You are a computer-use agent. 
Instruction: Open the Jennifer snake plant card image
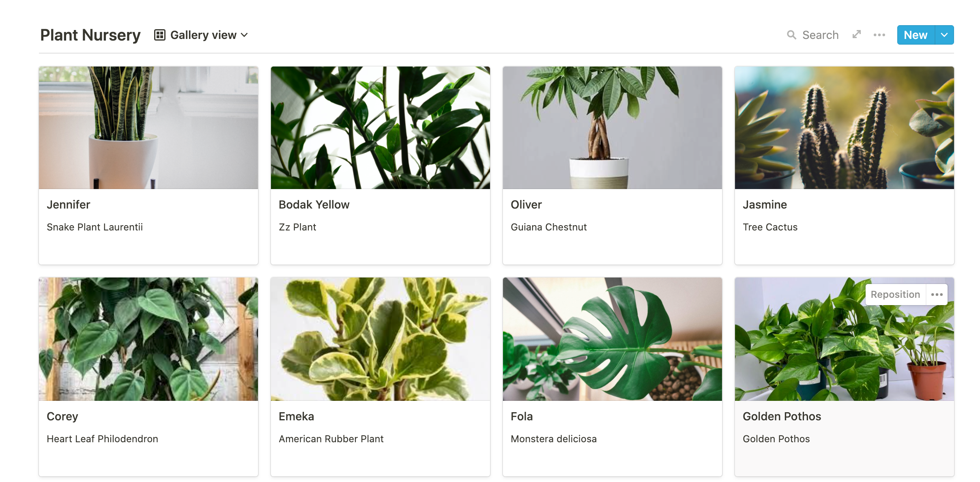pyautogui.click(x=148, y=128)
